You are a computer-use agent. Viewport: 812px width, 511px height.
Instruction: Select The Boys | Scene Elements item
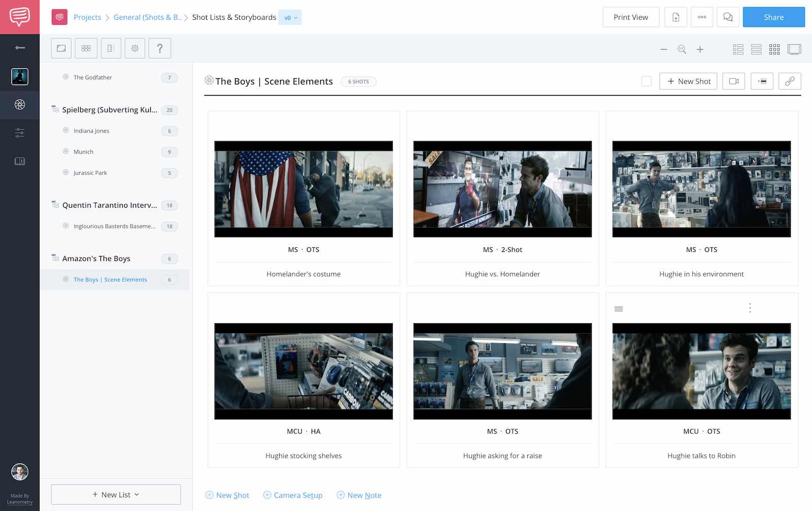pyautogui.click(x=114, y=280)
